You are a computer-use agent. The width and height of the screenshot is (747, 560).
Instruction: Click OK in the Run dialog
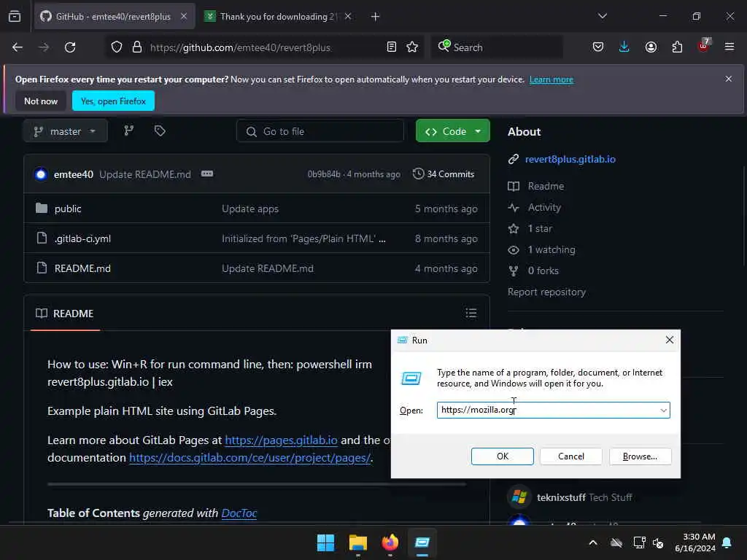coord(503,456)
